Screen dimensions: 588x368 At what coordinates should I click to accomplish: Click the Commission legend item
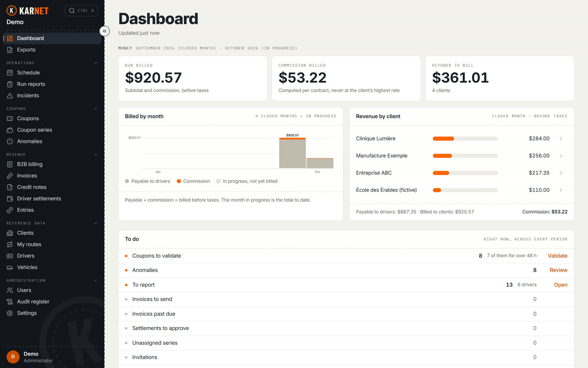(193, 181)
